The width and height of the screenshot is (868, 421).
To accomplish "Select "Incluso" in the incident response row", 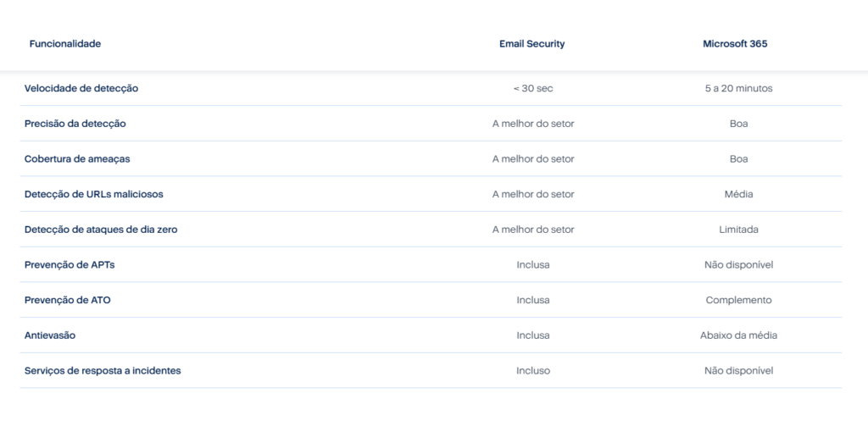I will (x=532, y=371).
